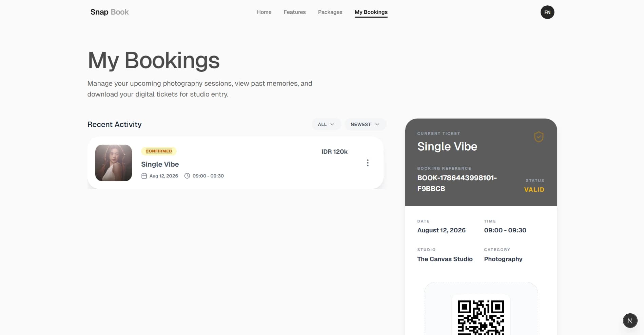Click the clock icon beside 09:00 - 09:30
The image size is (644, 335).
point(187,176)
